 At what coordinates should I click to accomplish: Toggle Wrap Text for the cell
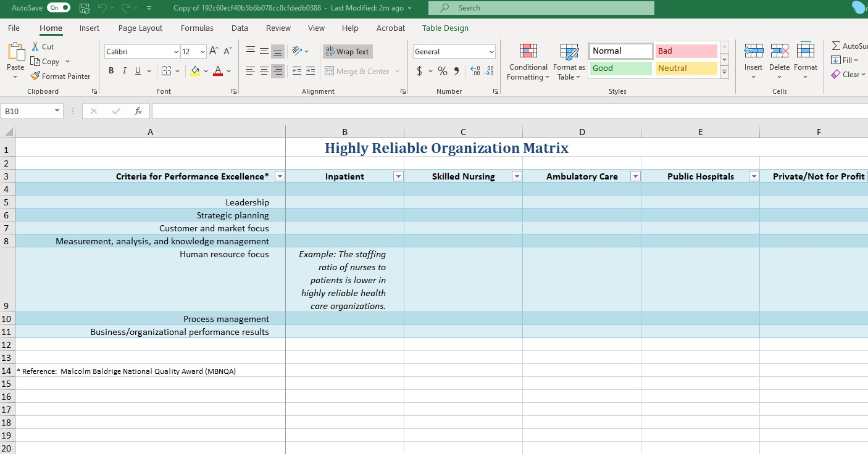tap(348, 52)
